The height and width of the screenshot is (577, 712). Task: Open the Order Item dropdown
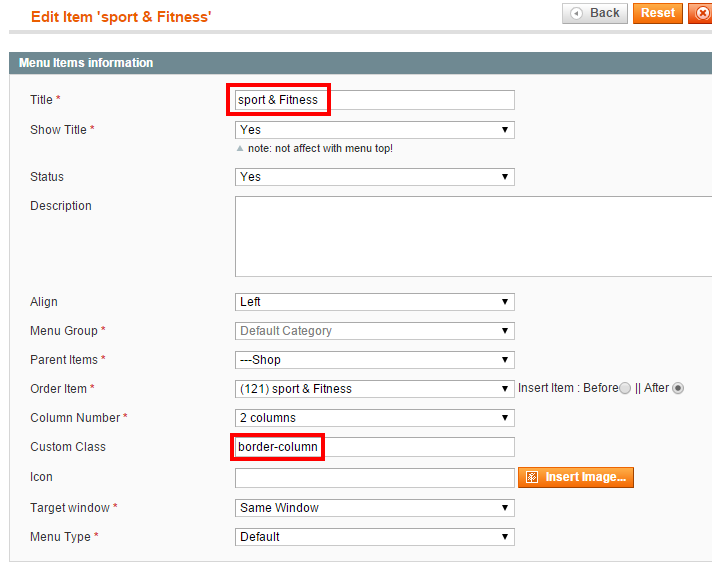tap(375, 389)
